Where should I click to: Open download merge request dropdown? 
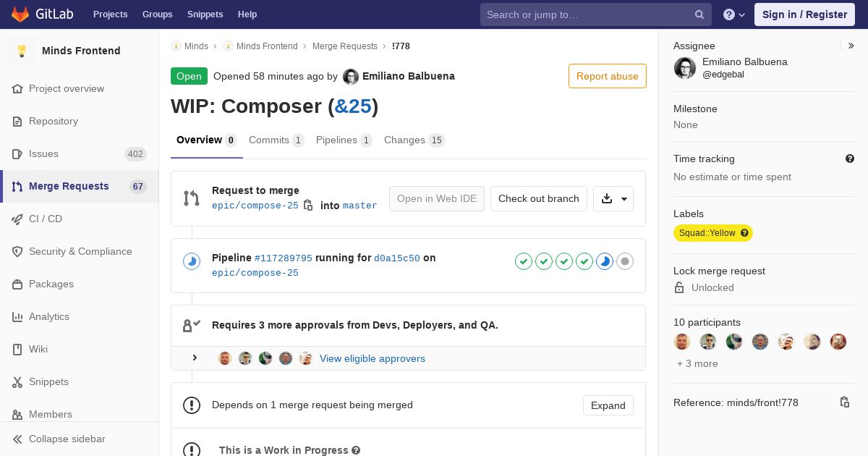(613, 199)
